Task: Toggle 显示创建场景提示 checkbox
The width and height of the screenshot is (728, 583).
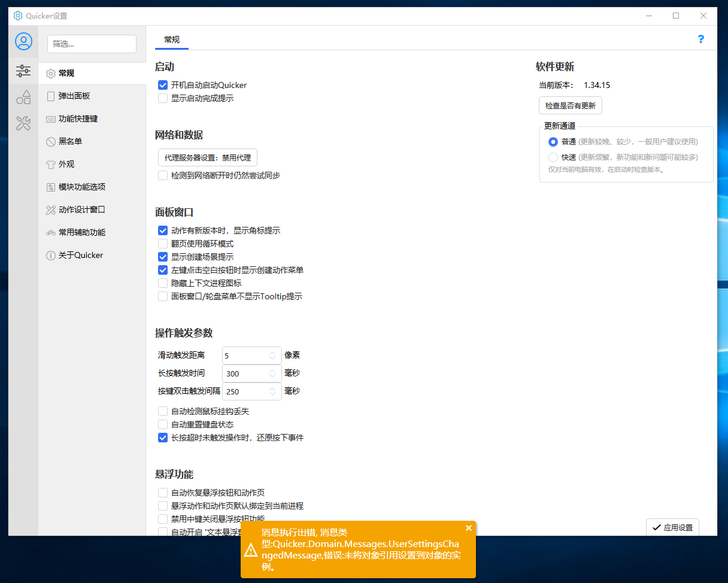Action: coord(163,257)
